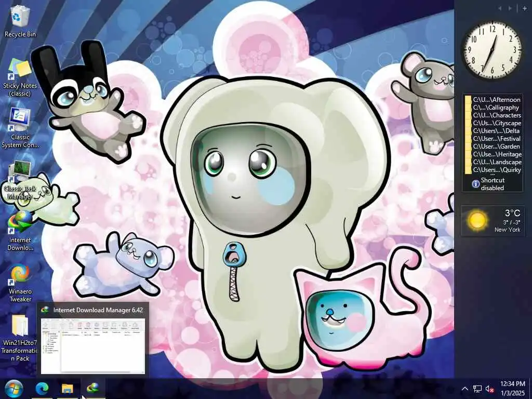Open Classic System Control shortcut
Screen dimensions: 532x399
pos(20,128)
